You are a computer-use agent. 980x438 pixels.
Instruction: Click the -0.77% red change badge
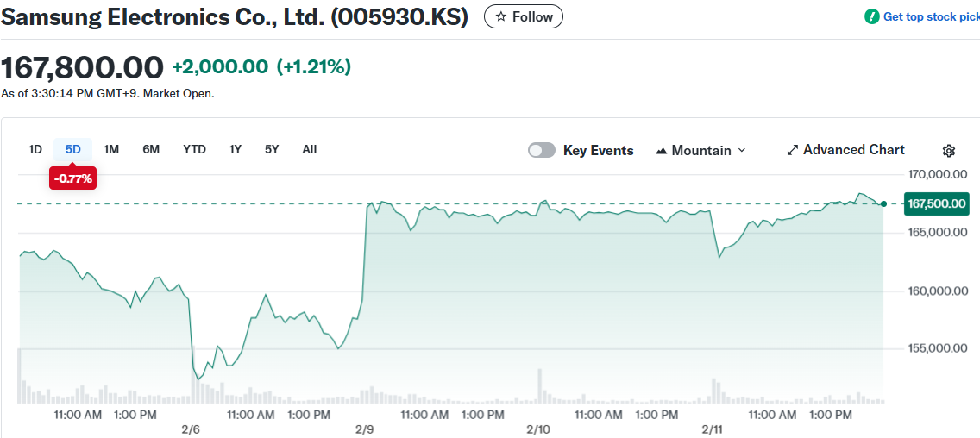[72, 178]
